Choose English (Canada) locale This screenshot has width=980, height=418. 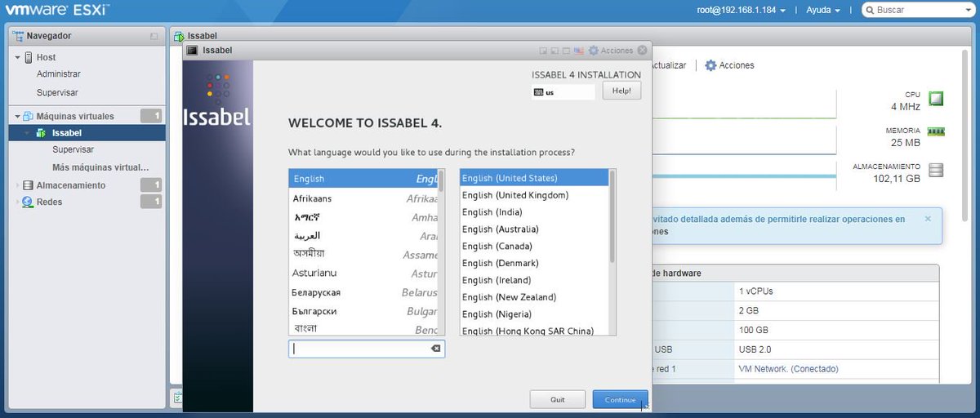(535, 247)
